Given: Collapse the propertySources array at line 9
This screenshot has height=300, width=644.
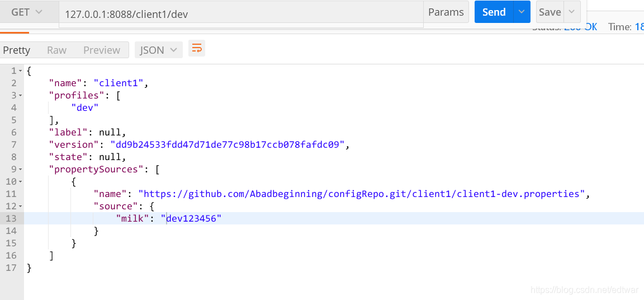Looking at the screenshot, I should pos(21,170).
